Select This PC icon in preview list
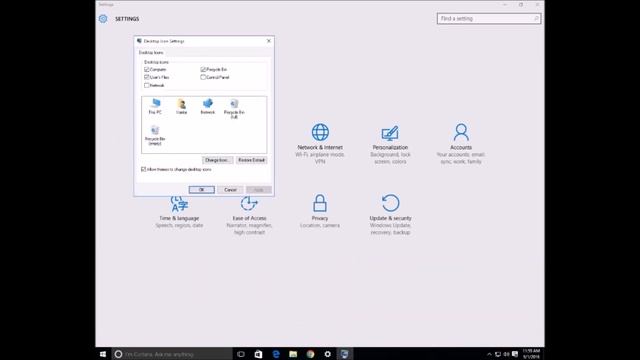This screenshot has height=360, width=640. point(155,106)
